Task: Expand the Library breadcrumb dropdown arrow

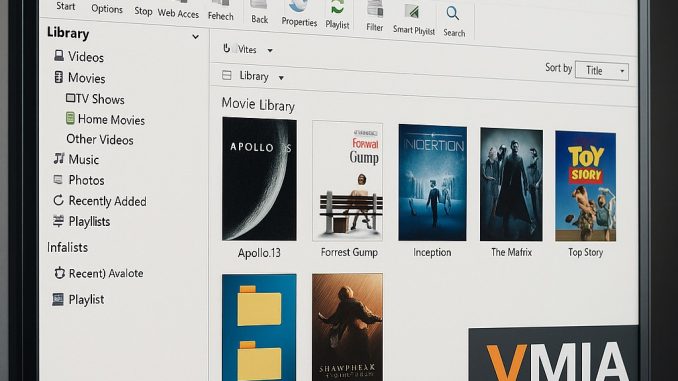Action: point(281,78)
